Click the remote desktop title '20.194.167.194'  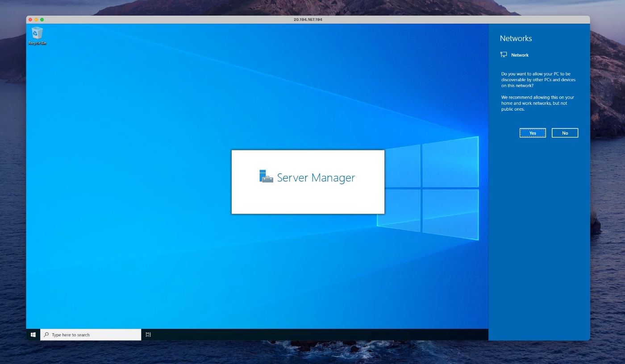pos(308,20)
